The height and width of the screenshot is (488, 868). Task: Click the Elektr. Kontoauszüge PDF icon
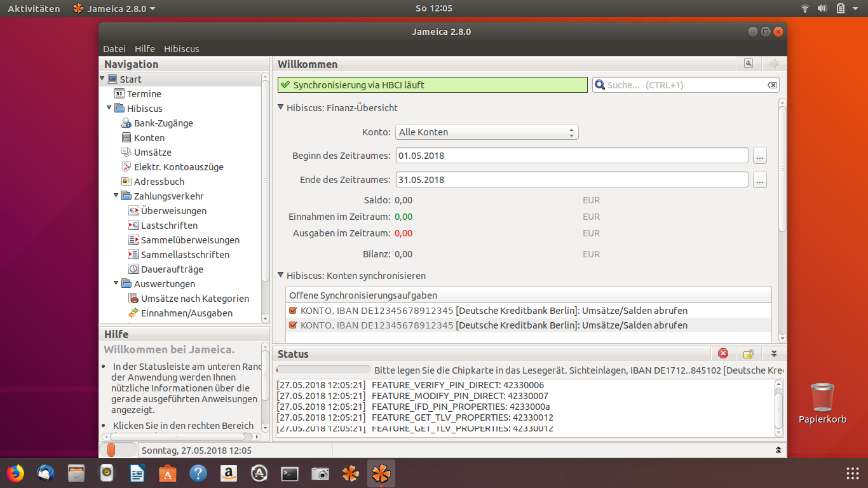[126, 167]
